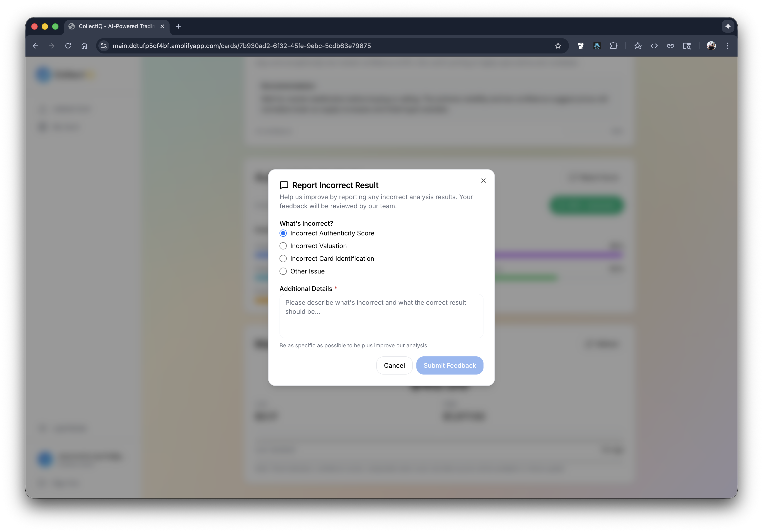The height and width of the screenshot is (532, 763).
Task: Bookmark this page with star icon
Action: (558, 46)
